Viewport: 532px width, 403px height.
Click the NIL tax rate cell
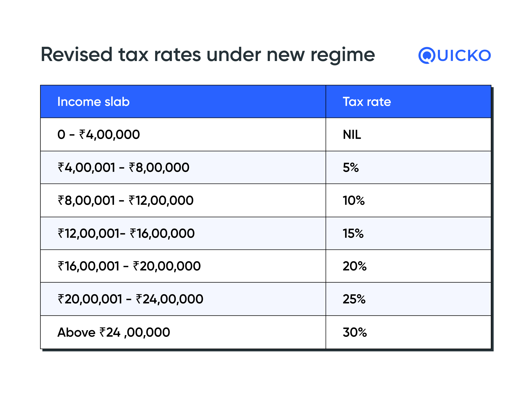352,135
